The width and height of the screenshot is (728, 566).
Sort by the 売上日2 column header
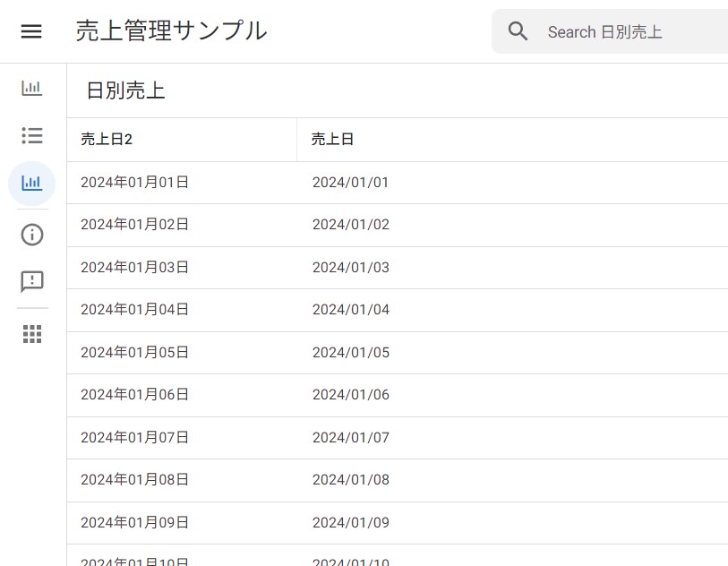click(107, 140)
